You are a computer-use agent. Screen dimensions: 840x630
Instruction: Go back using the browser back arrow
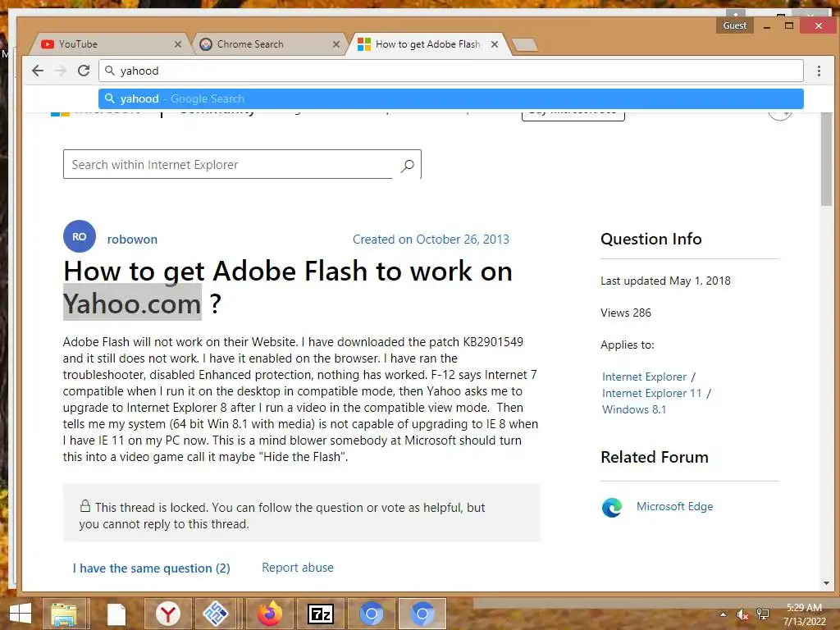click(x=38, y=71)
